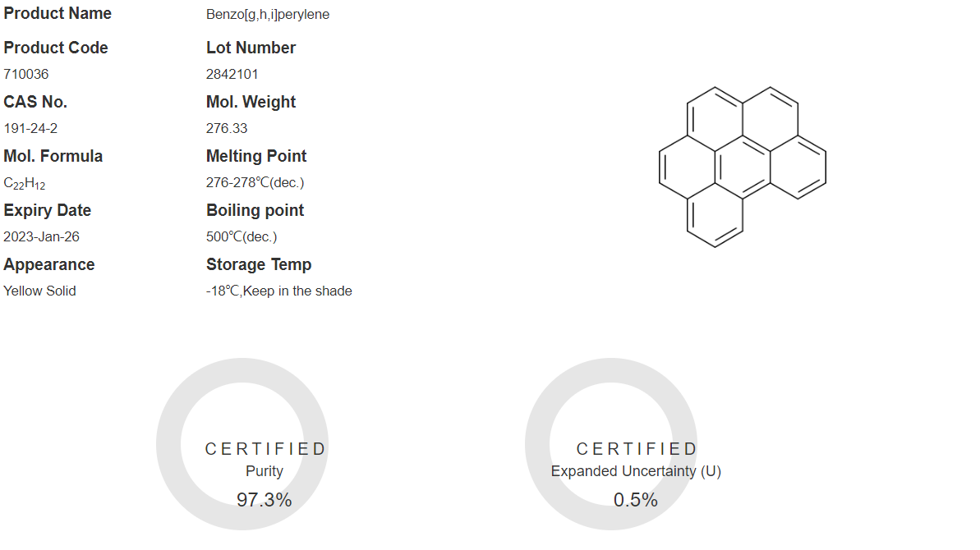The height and width of the screenshot is (550, 980).
Task: Click the Expanded Uncertainty ring gauge
Action: pos(611,444)
